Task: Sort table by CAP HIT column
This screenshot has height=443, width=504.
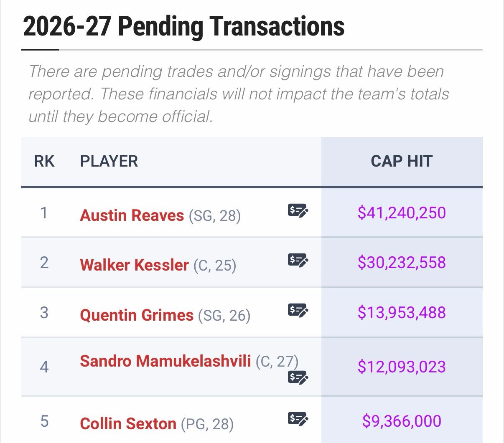Action: click(402, 161)
